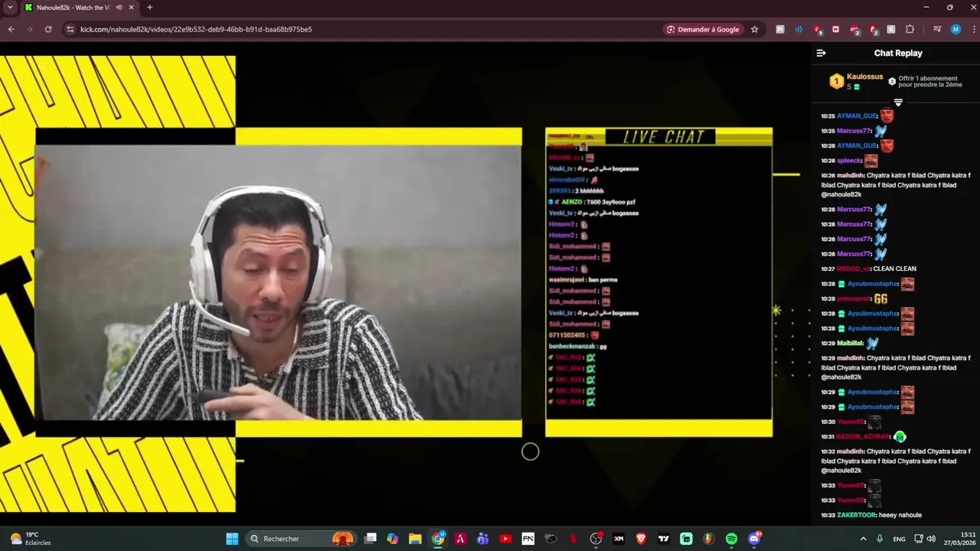Viewport: 980px width, 551px height.
Task: Open Microsoft Teams taskbar icon
Action: click(482, 539)
